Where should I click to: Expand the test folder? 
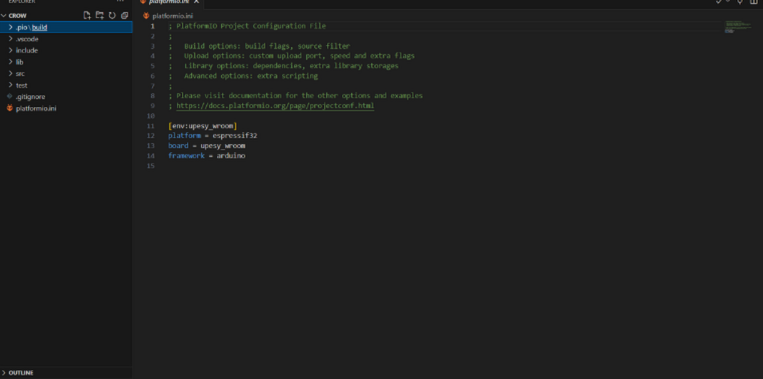click(x=66, y=85)
